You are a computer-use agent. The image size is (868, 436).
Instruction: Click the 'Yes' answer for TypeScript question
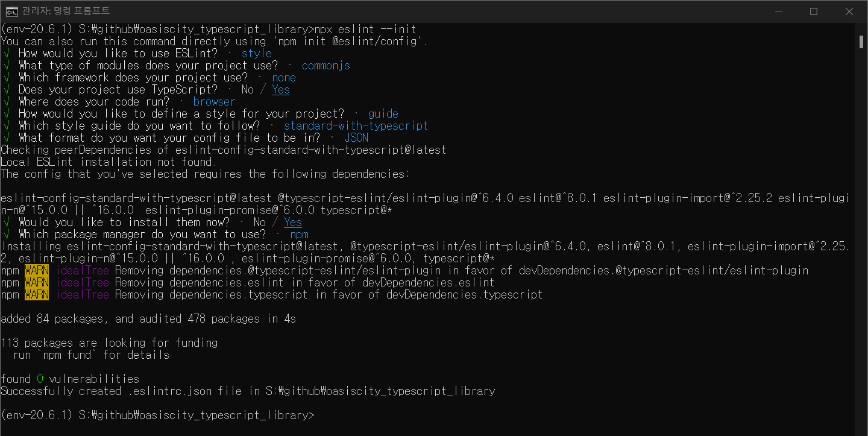click(x=281, y=89)
